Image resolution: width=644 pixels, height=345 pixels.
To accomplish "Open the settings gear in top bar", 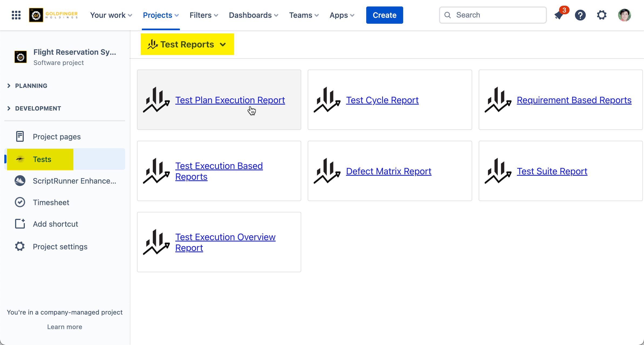I will click(602, 15).
